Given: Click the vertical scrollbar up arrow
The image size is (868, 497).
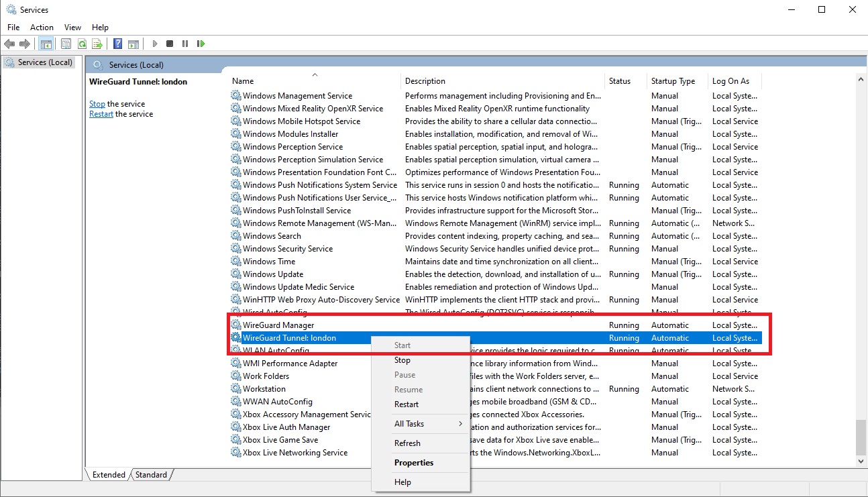Looking at the screenshot, I should [x=861, y=79].
